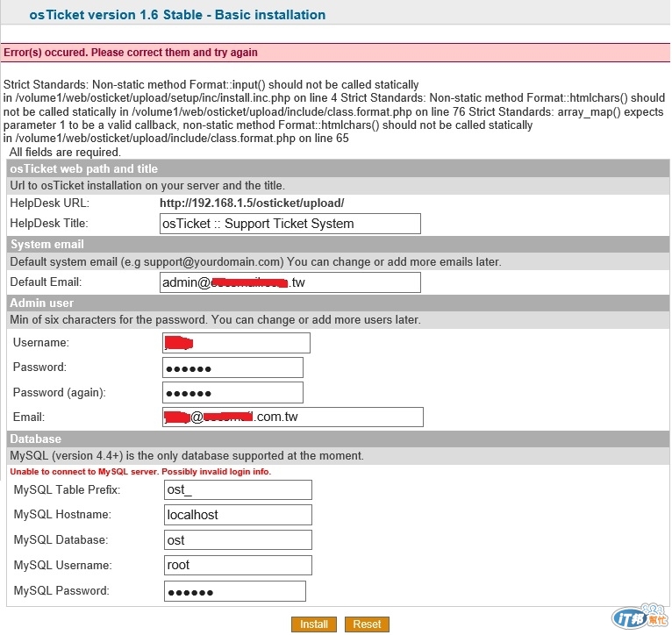672x635 pixels.
Task: Select the admin Username field
Action: point(236,343)
